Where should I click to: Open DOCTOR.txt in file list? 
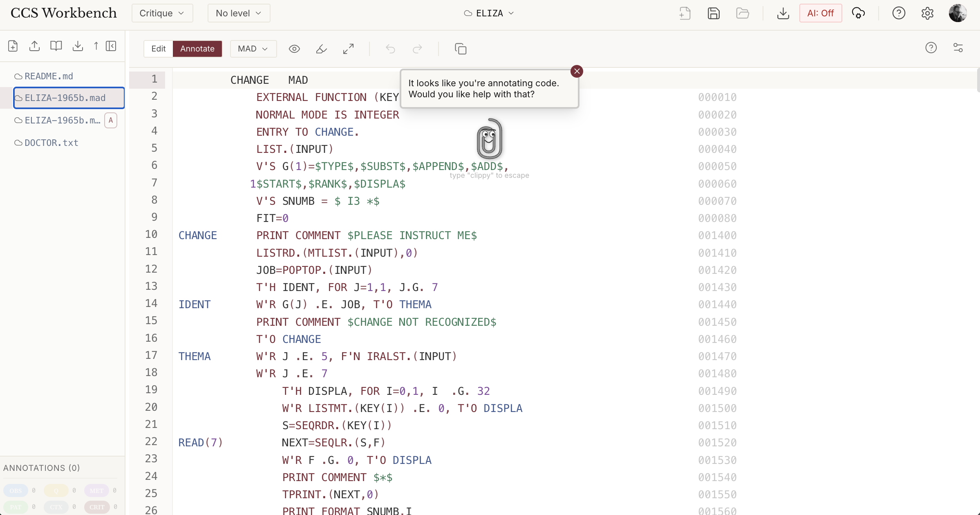(x=51, y=143)
